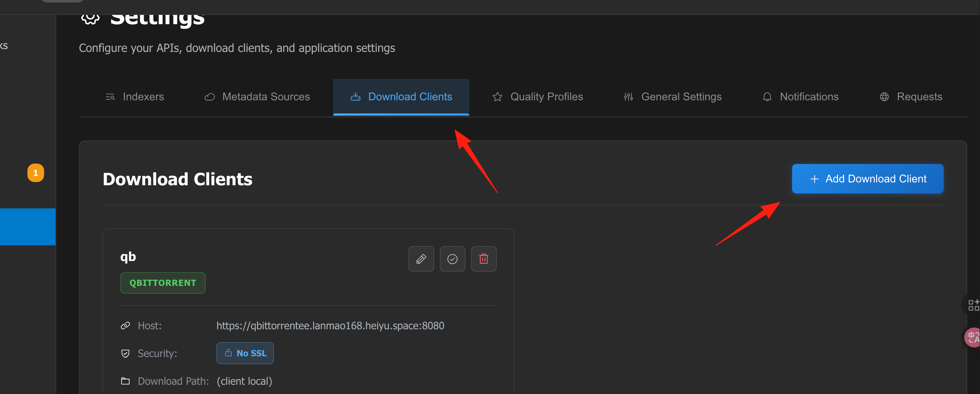Click the translate extension icon at right edge
The image size is (980, 394).
(x=973, y=337)
